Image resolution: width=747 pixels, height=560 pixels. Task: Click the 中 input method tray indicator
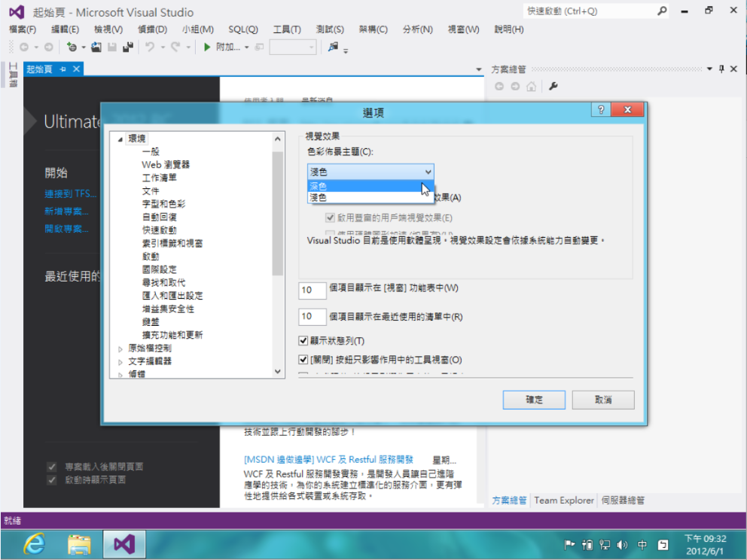click(x=642, y=545)
